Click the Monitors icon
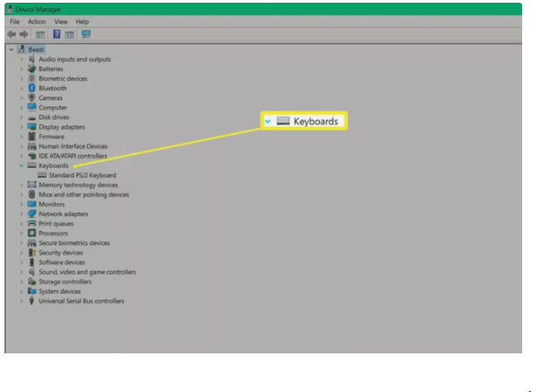Screen dimensions: 541x392 point(31,204)
